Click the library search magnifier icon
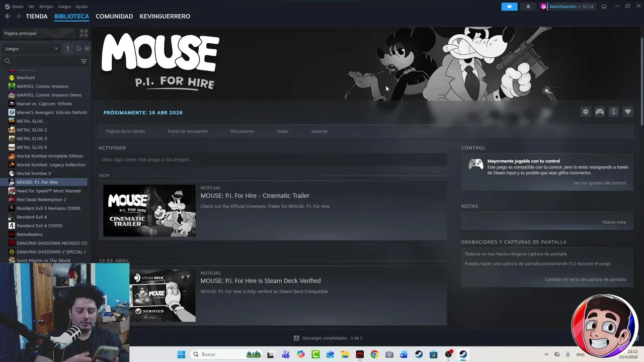Viewport: 644px width, 362px height. point(7,61)
